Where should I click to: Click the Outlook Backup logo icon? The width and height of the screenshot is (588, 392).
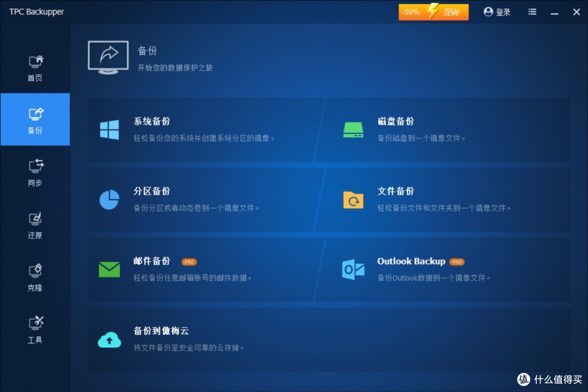[x=353, y=269]
